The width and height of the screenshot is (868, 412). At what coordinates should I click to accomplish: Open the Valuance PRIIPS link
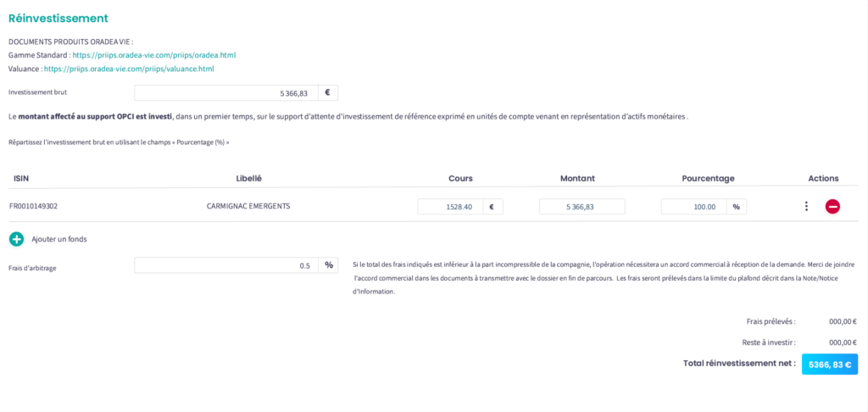click(x=129, y=69)
